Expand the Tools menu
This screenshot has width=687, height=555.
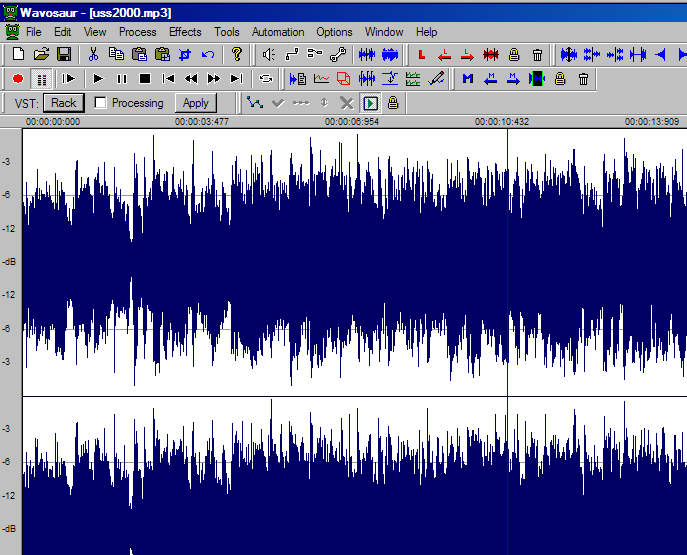227,32
